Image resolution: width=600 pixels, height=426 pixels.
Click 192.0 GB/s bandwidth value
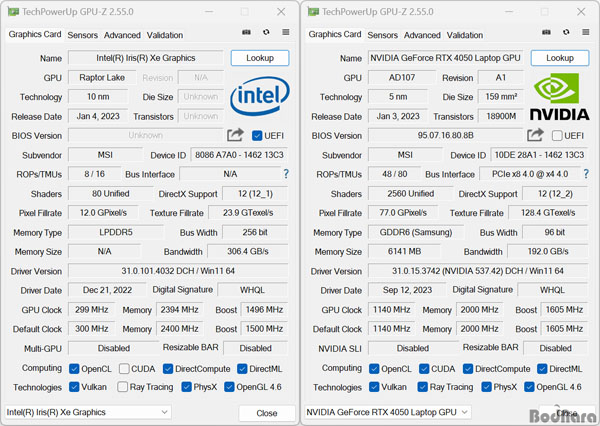point(548,251)
